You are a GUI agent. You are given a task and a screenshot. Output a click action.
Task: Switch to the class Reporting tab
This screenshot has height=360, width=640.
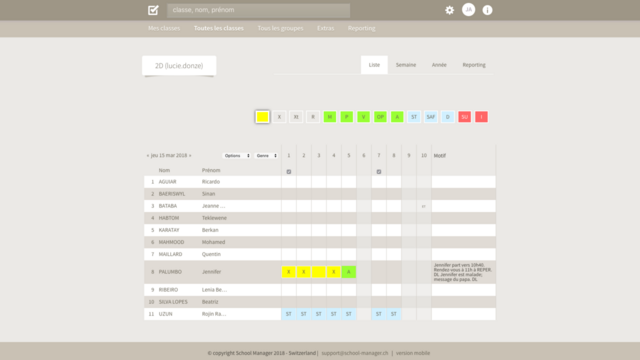point(474,65)
